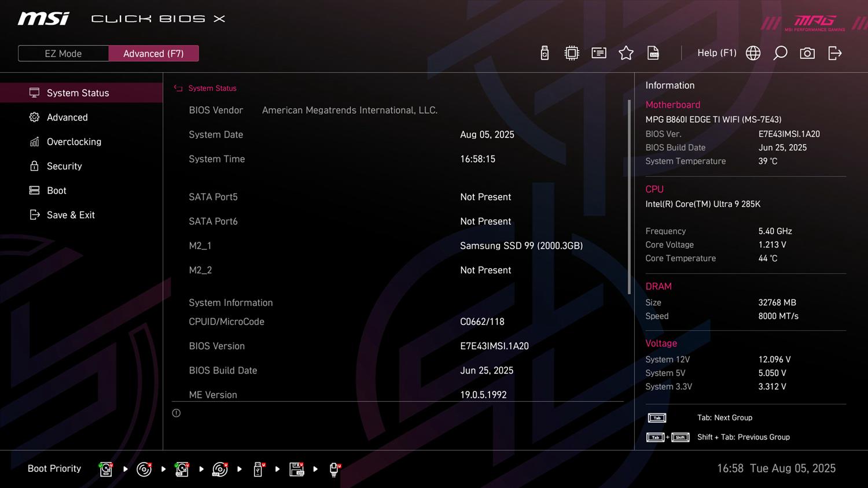Open the M-Flash USB update tool

point(545,53)
